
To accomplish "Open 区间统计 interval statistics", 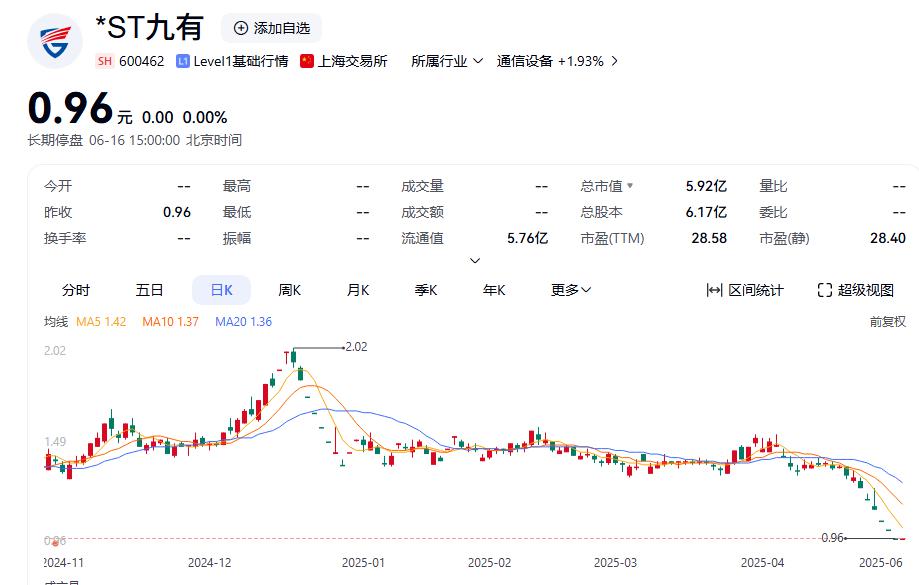I will point(745,290).
